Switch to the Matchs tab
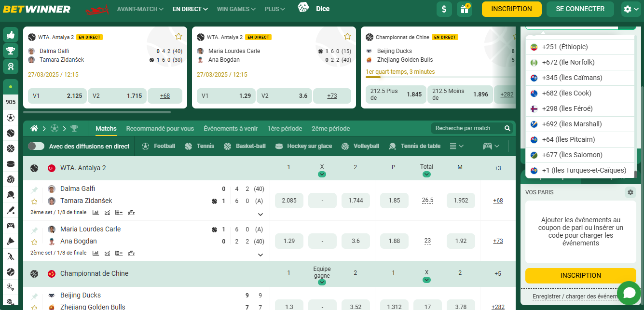Image resolution: width=644 pixels, height=310 pixels. pos(106,129)
